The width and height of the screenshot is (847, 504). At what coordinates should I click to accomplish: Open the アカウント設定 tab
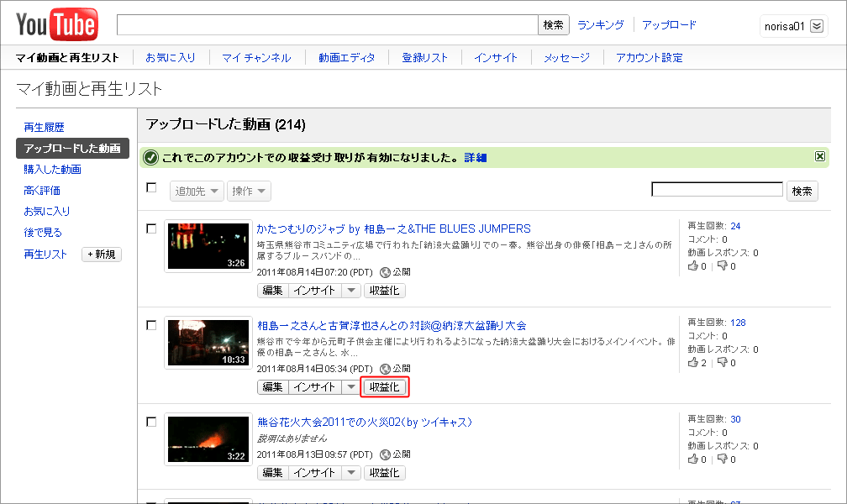click(650, 57)
